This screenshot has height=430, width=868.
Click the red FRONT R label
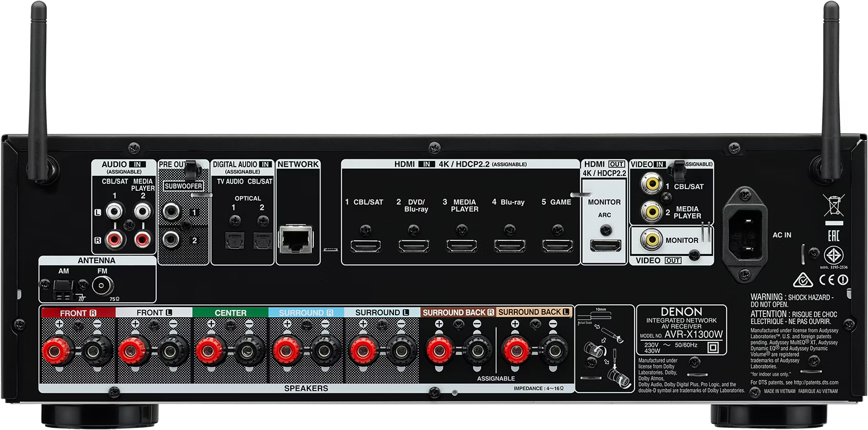pyautogui.click(x=78, y=313)
